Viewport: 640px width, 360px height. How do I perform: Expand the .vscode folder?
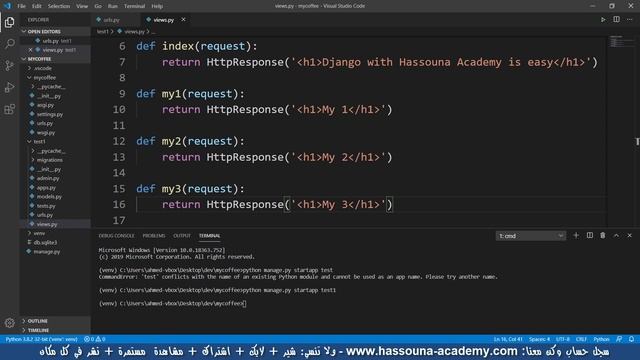click(x=43, y=68)
